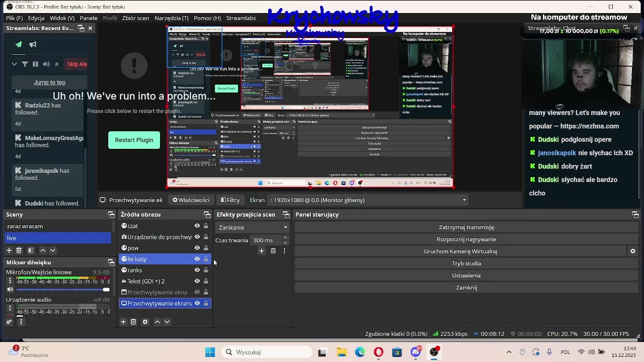This screenshot has height=362, width=644.
Task: Undock the Streamlabs Recent Events panel
Action: pyautogui.click(x=81, y=28)
